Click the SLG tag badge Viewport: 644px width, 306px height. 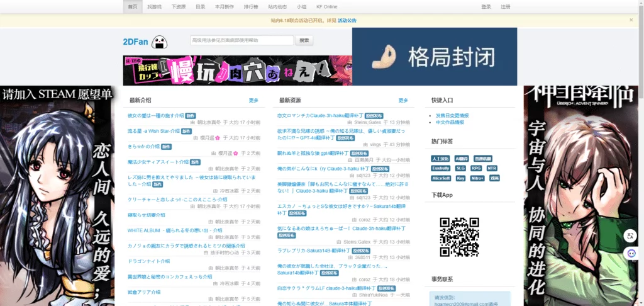(460, 168)
